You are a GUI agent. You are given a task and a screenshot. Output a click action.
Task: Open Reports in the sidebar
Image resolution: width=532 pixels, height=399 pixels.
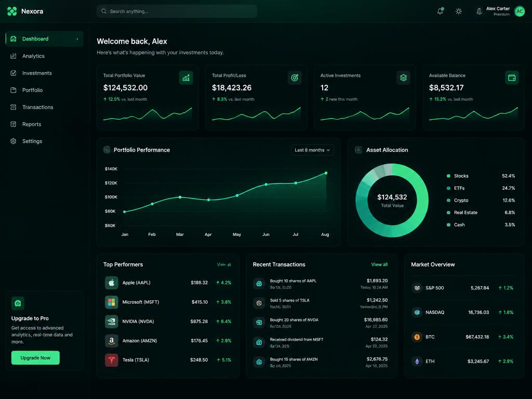pos(44,124)
